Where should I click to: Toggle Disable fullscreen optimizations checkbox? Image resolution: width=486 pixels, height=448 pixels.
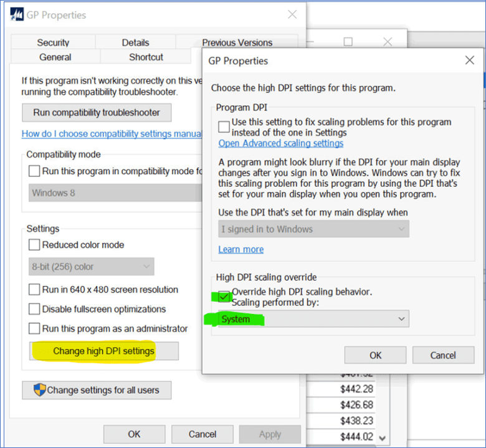[x=34, y=309]
